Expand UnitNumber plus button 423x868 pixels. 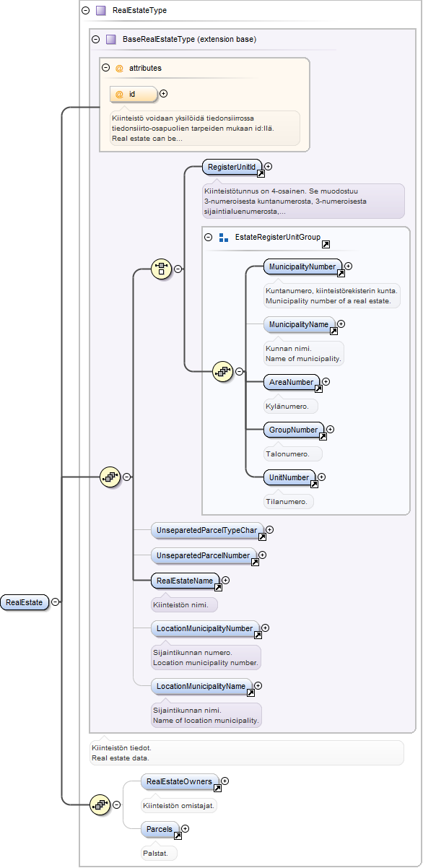pyautogui.click(x=322, y=477)
